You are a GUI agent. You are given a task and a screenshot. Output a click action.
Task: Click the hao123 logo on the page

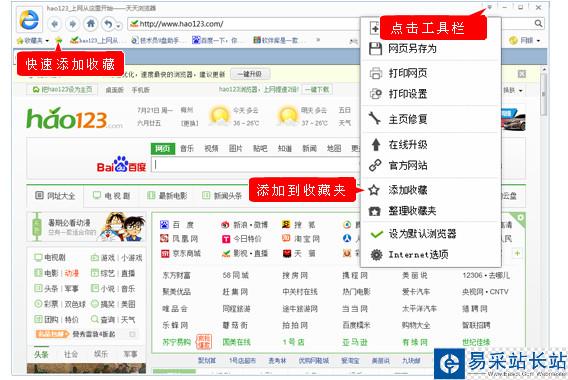click(74, 118)
